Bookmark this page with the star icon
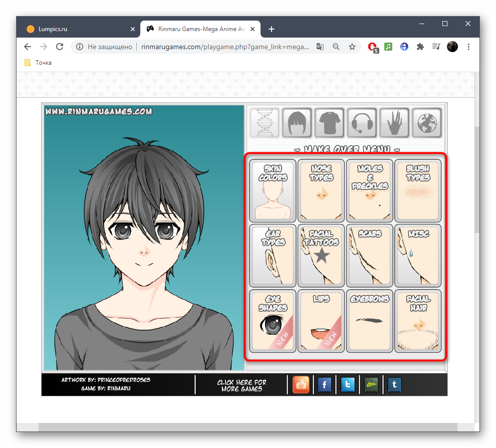Screen dimensions: 496x448 point(352,47)
